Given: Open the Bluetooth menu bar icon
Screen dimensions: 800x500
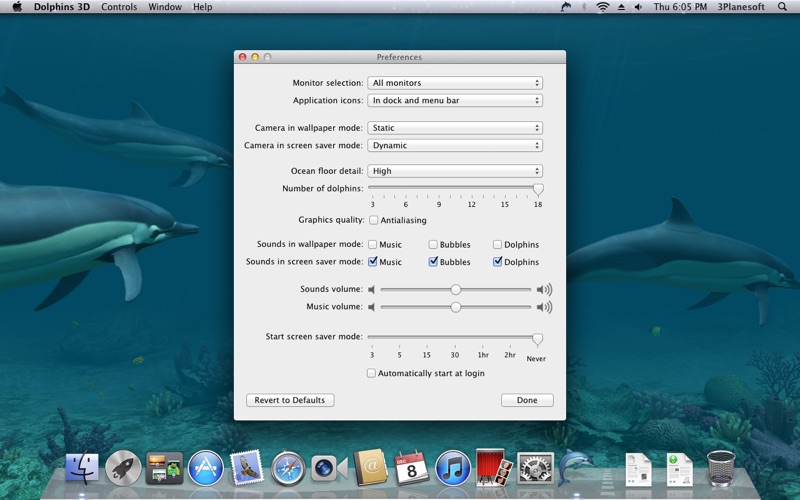Looking at the screenshot, I should (584, 7).
